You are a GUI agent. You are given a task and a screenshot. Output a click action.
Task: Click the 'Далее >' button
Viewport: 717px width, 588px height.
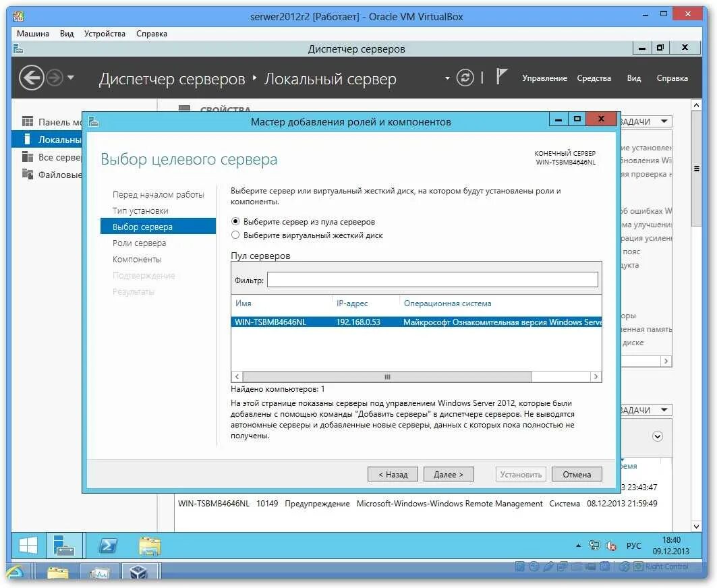448,474
